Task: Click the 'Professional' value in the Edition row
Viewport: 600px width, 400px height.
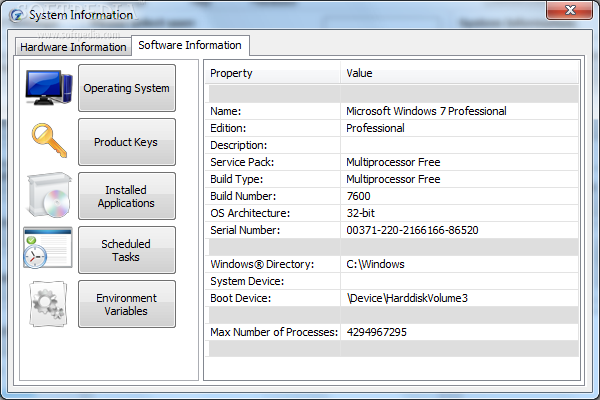Action: tap(375, 128)
